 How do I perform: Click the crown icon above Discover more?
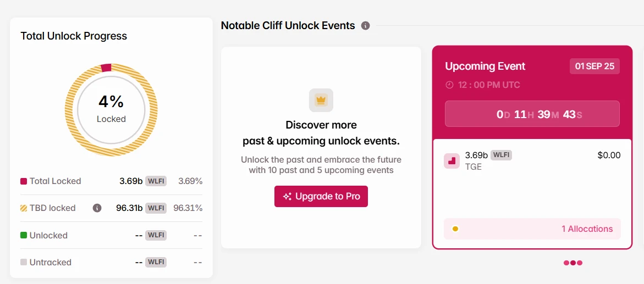(x=321, y=100)
